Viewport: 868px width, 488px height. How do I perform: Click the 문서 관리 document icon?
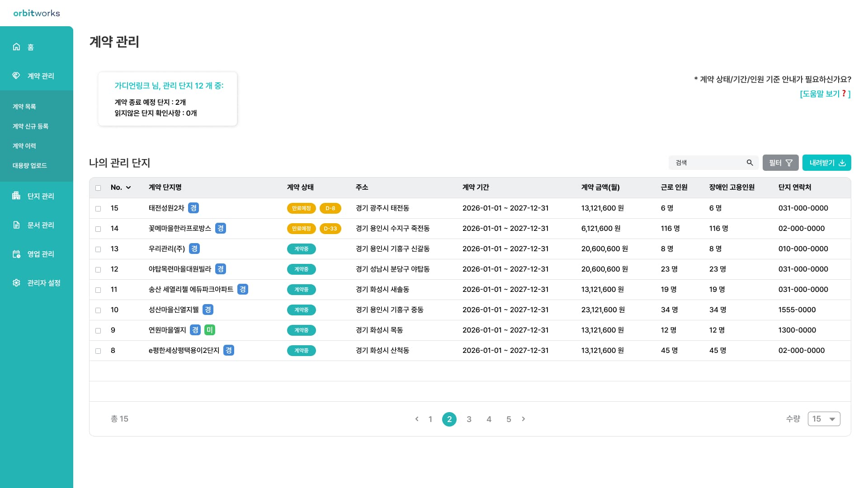click(16, 225)
